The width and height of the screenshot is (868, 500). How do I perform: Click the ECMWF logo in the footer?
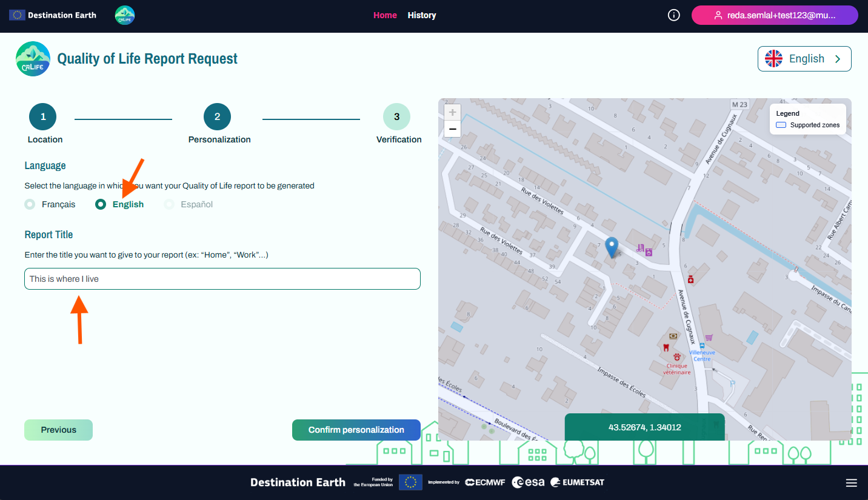click(x=484, y=482)
